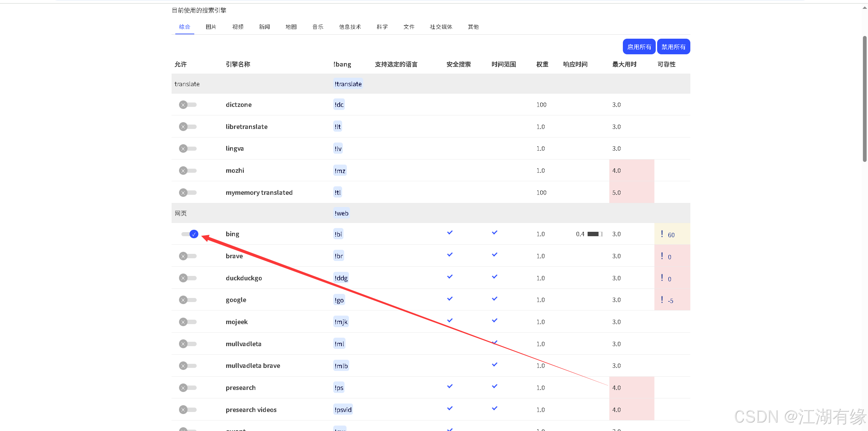Enable the dictzone engine toggle

tap(188, 105)
